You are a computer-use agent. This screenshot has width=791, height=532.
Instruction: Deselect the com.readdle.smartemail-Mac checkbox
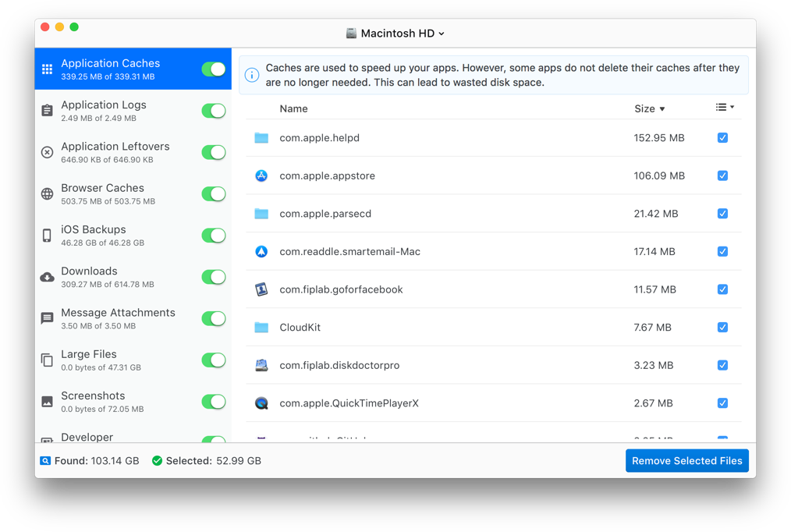pos(722,252)
